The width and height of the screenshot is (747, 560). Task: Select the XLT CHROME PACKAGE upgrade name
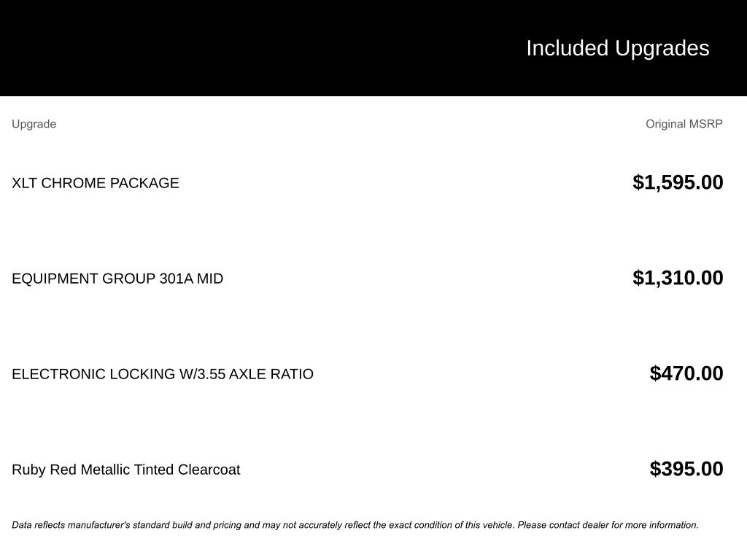click(95, 183)
